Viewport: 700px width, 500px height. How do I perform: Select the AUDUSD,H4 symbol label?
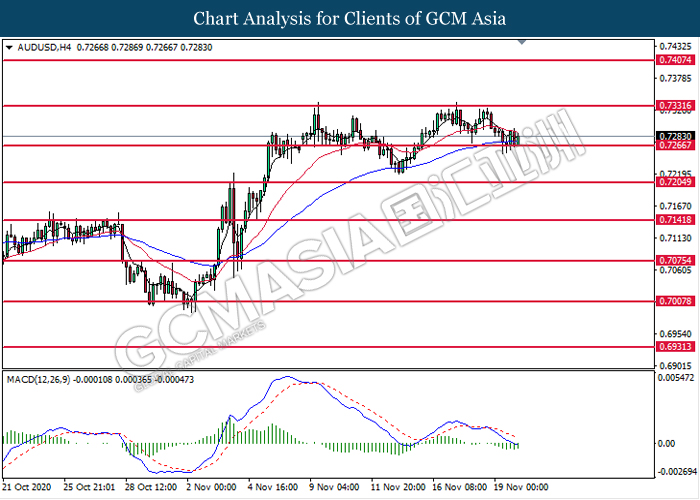point(44,47)
